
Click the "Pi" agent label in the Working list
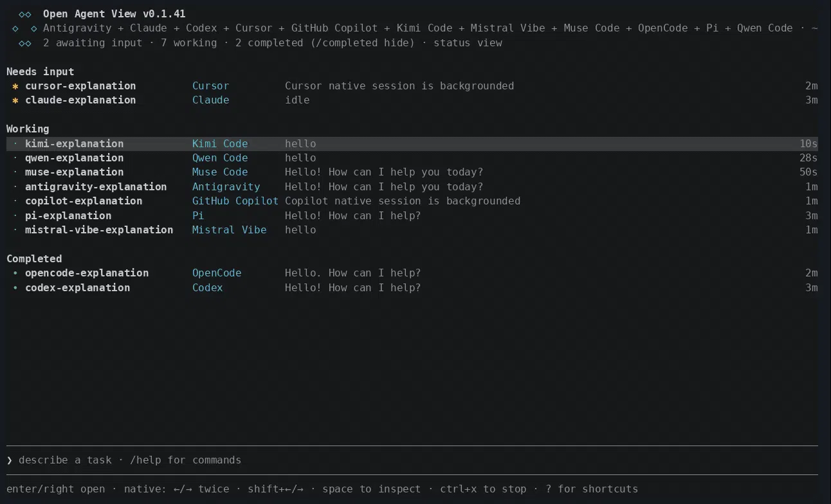198,216
